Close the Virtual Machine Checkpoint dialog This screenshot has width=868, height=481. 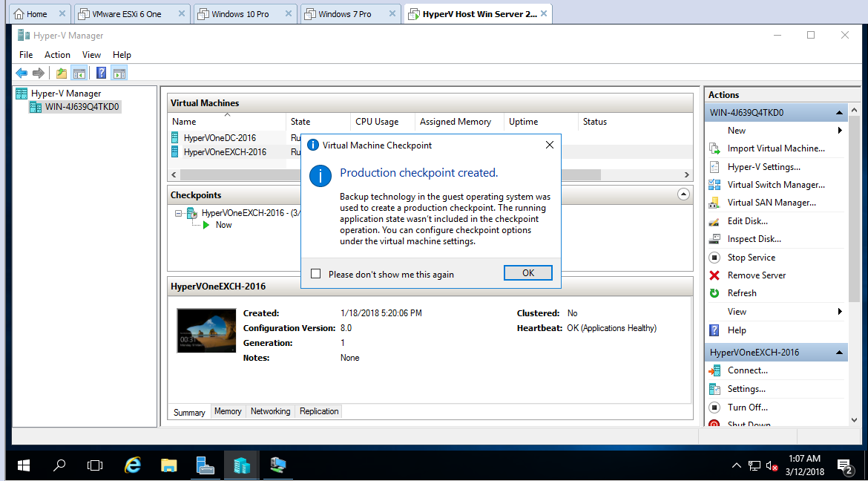(549, 145)
